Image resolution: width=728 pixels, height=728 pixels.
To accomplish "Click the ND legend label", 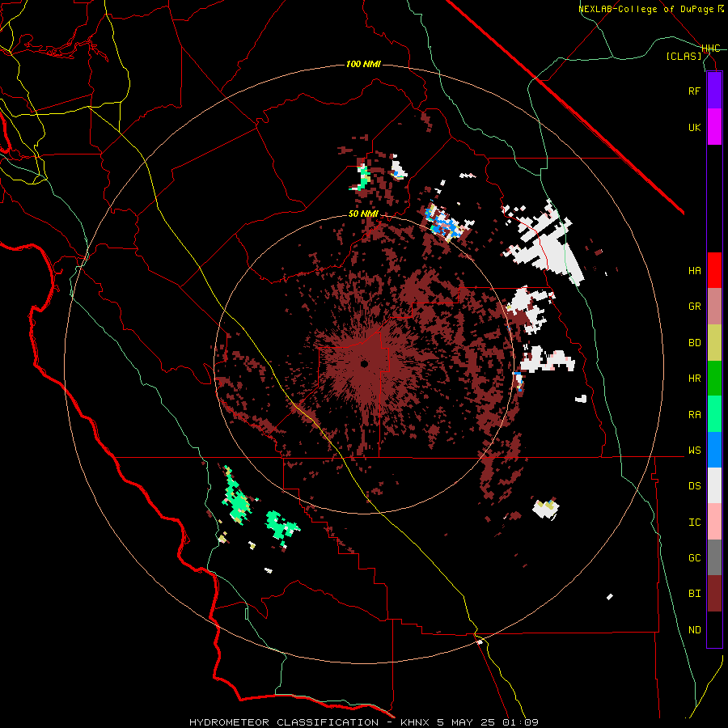I will pyautogui.click(x=694, y=630).
